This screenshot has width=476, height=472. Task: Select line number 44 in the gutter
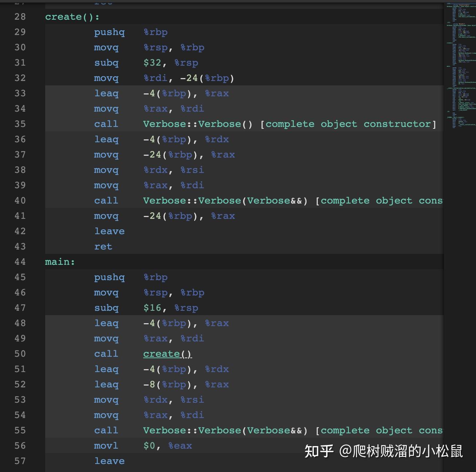20,262
